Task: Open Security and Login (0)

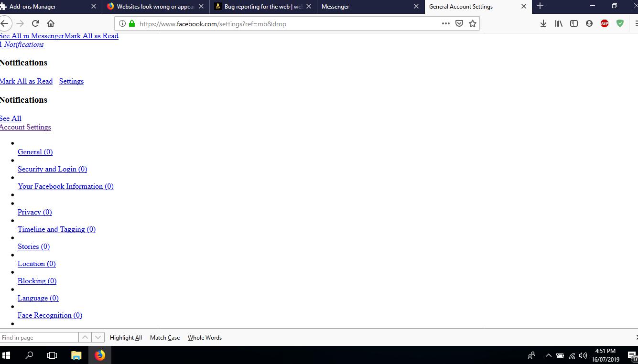Action: pyautogui.click(x=52, y=169)
